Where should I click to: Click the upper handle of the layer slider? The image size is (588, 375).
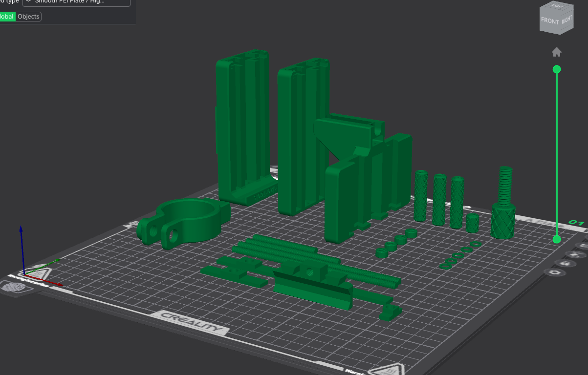click(x=556, y=69)
